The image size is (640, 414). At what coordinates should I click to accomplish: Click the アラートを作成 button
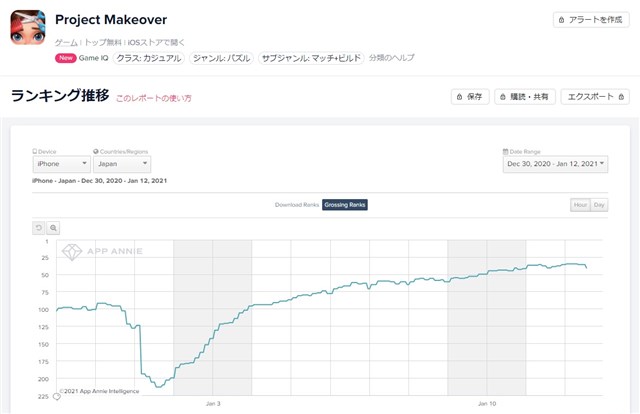click(x=591, y=20)
